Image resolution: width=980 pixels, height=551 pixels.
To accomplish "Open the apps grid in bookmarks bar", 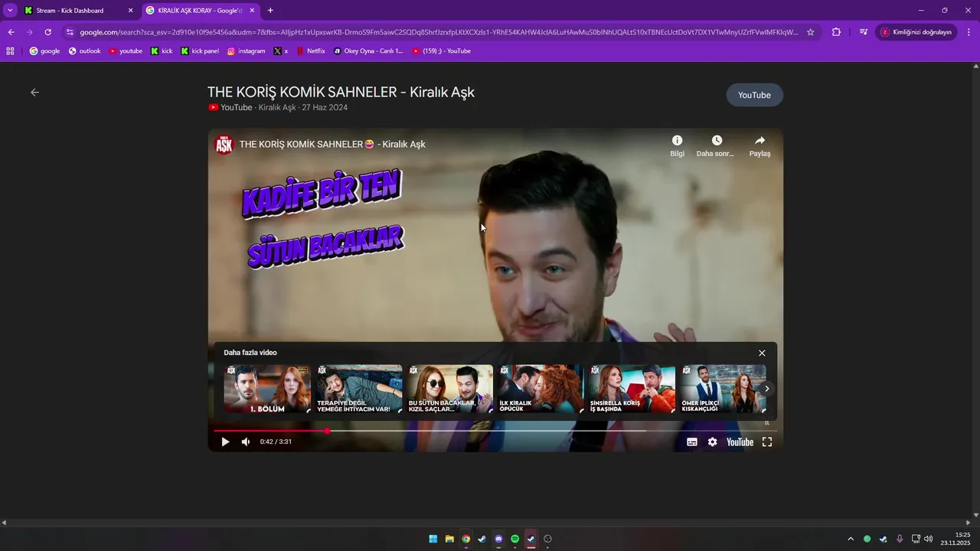I will pyautogui.click(x=10, y=51).
